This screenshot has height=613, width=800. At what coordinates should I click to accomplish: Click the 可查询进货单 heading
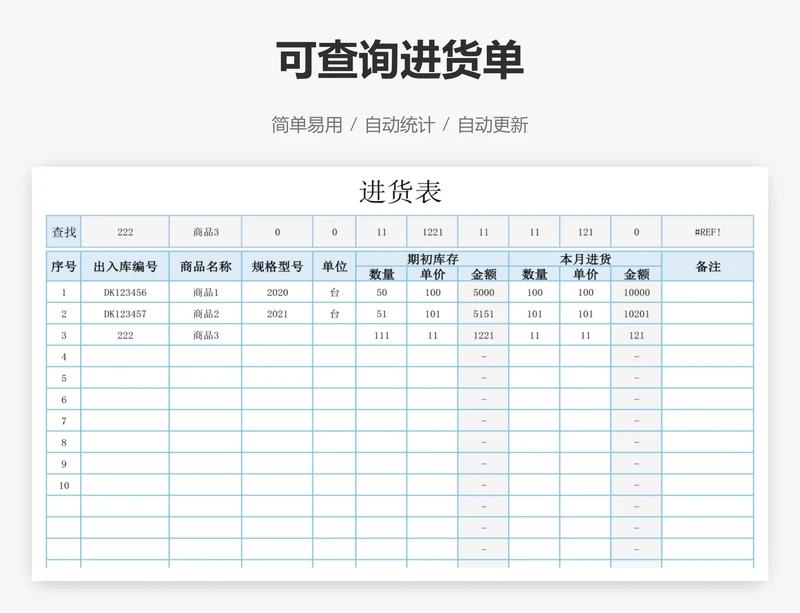(x=400, y=60)
